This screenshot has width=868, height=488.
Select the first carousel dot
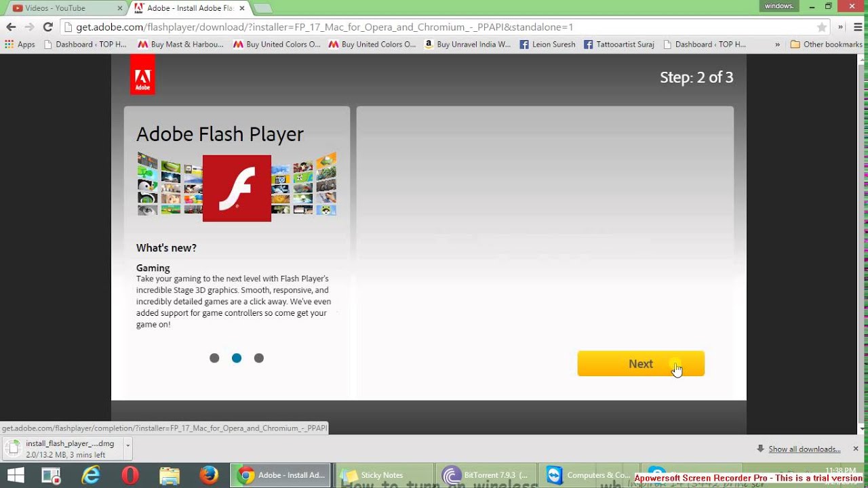(214, 358)
